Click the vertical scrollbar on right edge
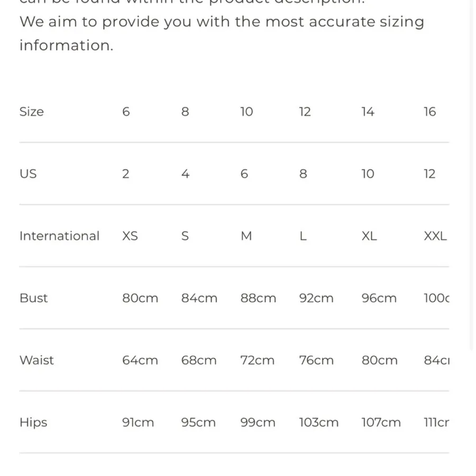This screenshot has height=476, width=476. tap(471, 175)
